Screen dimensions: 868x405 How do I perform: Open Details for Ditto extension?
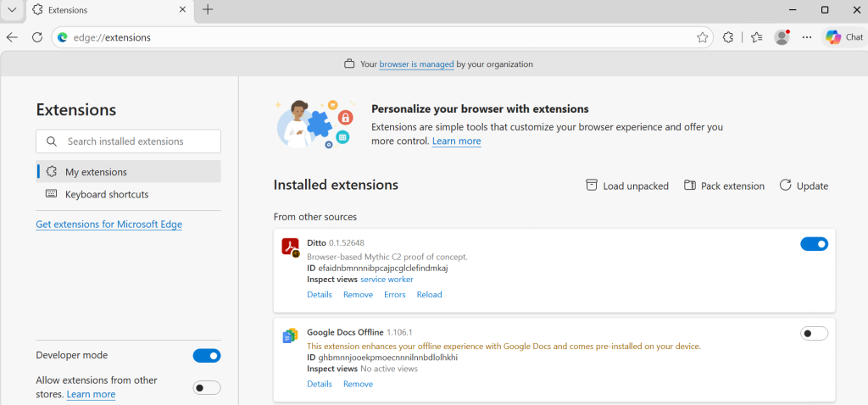320,294
